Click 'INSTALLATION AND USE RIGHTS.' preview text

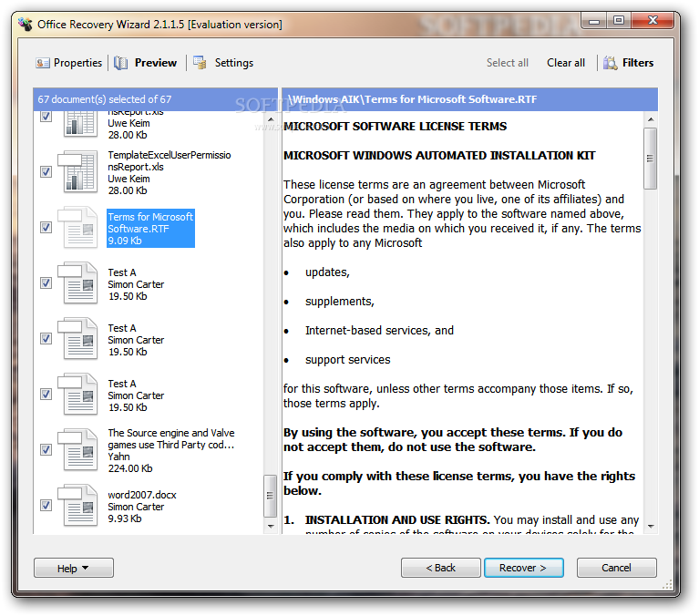(x=397, y=519)
